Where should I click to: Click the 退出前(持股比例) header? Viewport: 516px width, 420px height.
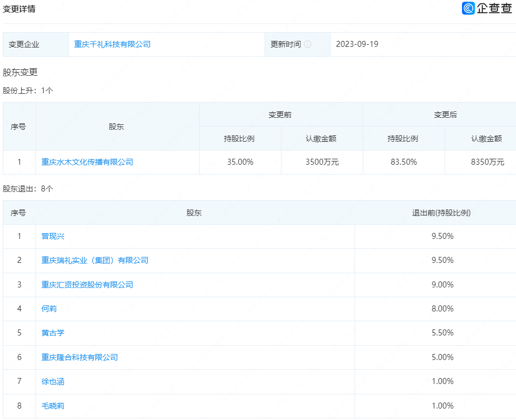[441, 213]
